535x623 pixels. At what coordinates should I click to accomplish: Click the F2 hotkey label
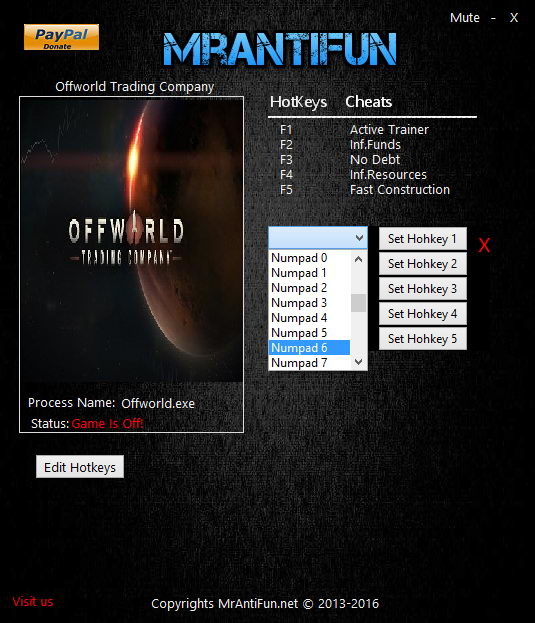(x=286, y=145)
